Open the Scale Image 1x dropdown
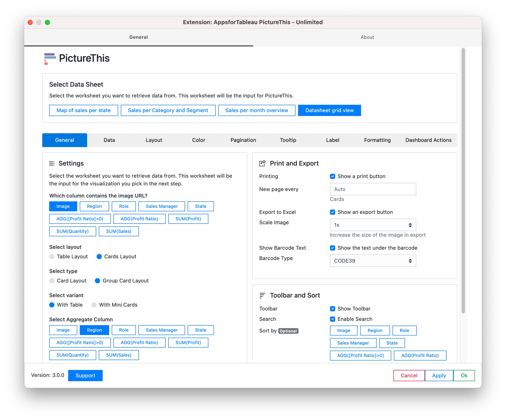Image resolution: width=506 pixels, height=420 pixels. click(373, 225)
